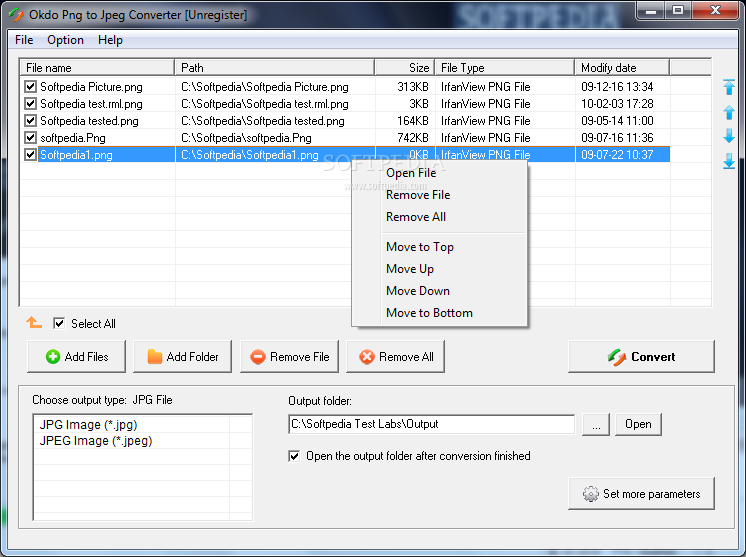Click the move-down arrow icon beside the list
Viewport: 746px width, 557px height.
pyautogui.click(x=729, y=136)
